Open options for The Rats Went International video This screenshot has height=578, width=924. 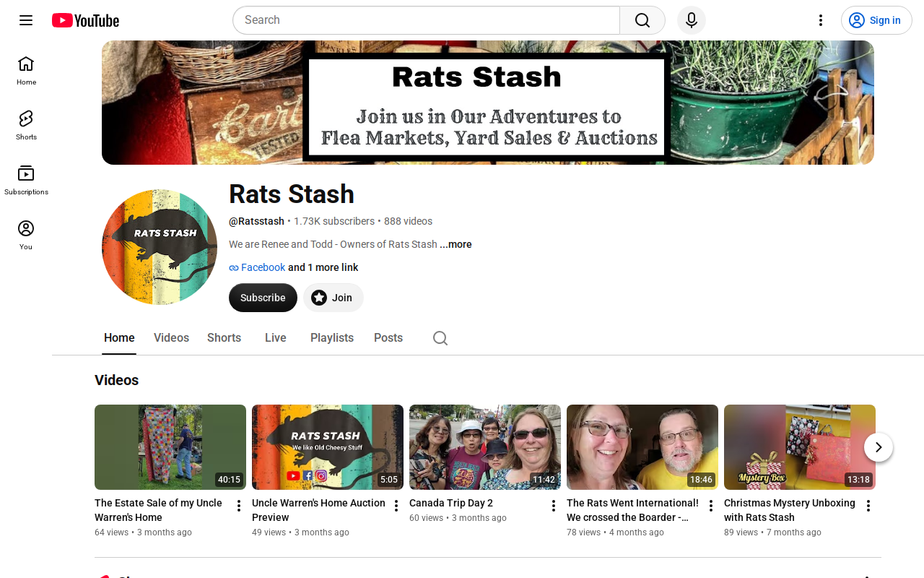[711, 506]
